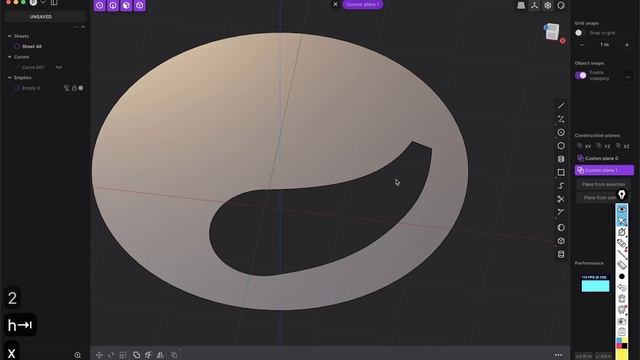Select the XZ construction plane
The height and width of the screenshot is (360, 640).
[623, 146]
